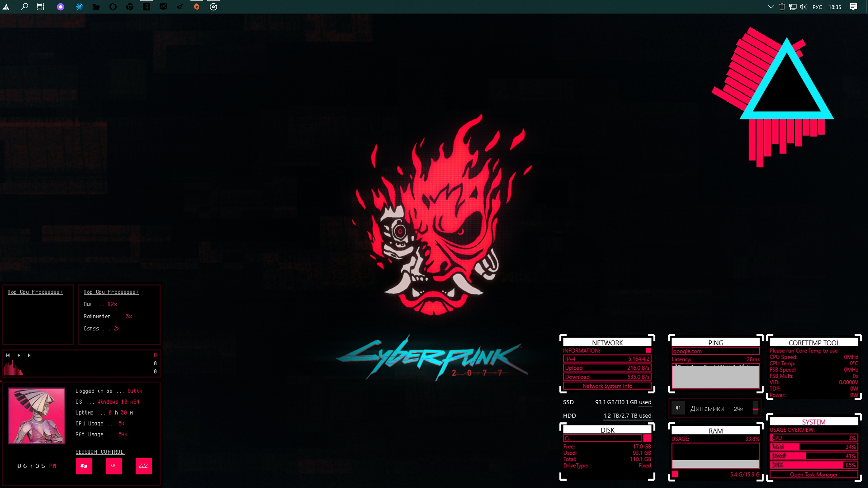Open File Explorer folder icon
868x488 pixels.
click(96, 7)
